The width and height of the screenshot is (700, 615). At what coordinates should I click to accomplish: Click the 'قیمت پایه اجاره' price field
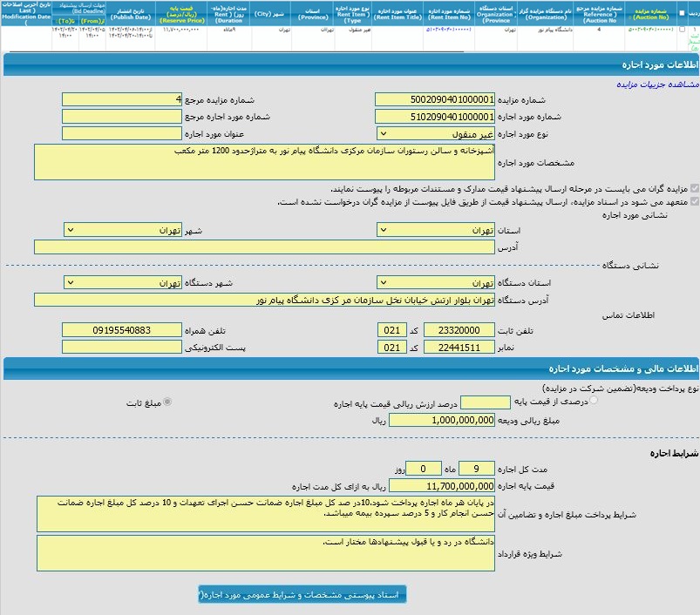click(442, 485)
